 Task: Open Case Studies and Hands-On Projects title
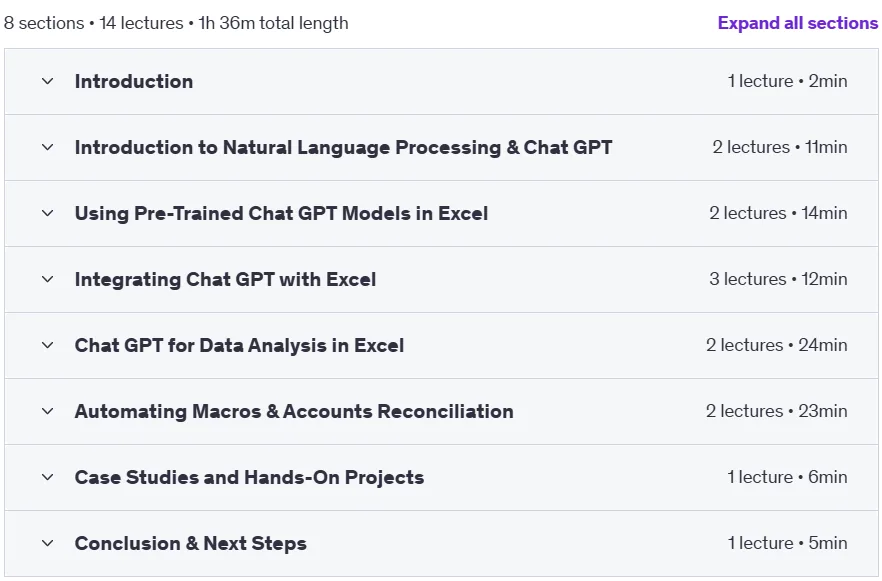pyautogui.click(x=249, y=478)
